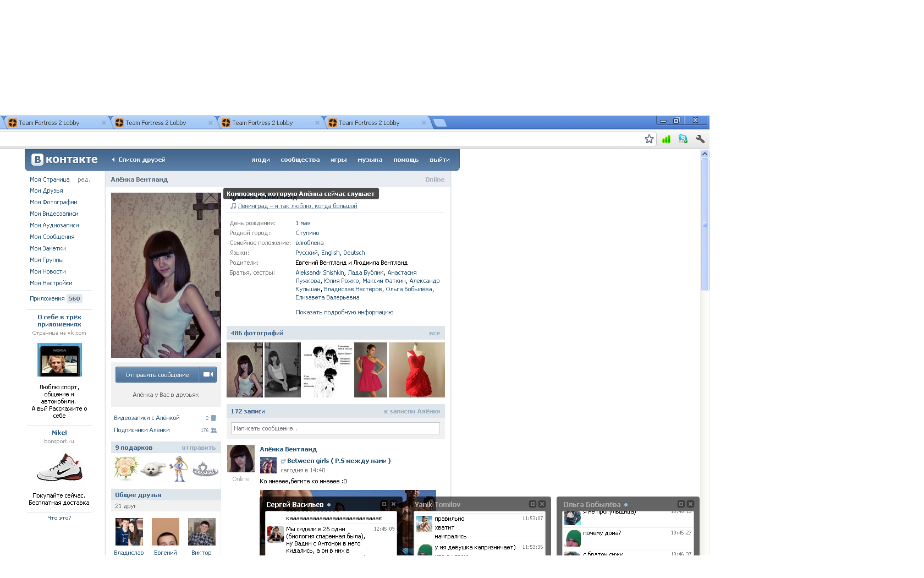Viewport: 924px width, 578px height.
Task: Open the girl with hoop gift
Action: tap(179, 468)
